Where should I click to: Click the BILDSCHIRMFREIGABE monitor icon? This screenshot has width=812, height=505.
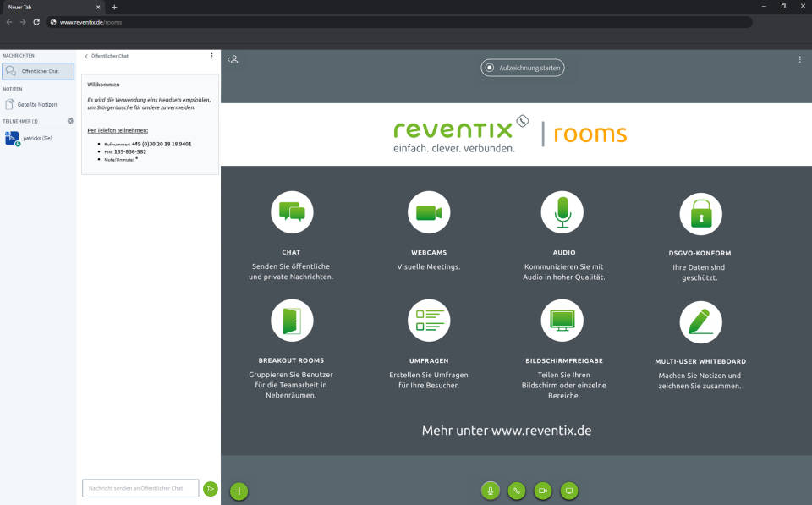pos(562,321)
